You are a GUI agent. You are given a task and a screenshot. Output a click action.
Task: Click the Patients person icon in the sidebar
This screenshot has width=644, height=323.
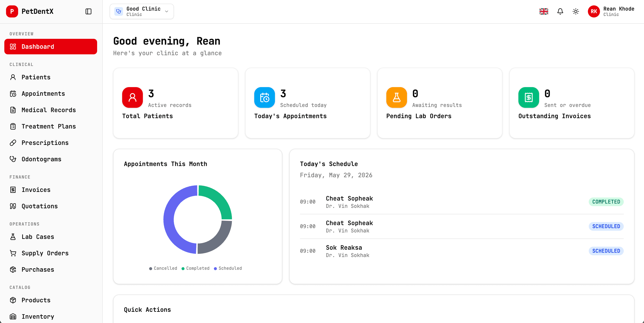tap(13, 77)
